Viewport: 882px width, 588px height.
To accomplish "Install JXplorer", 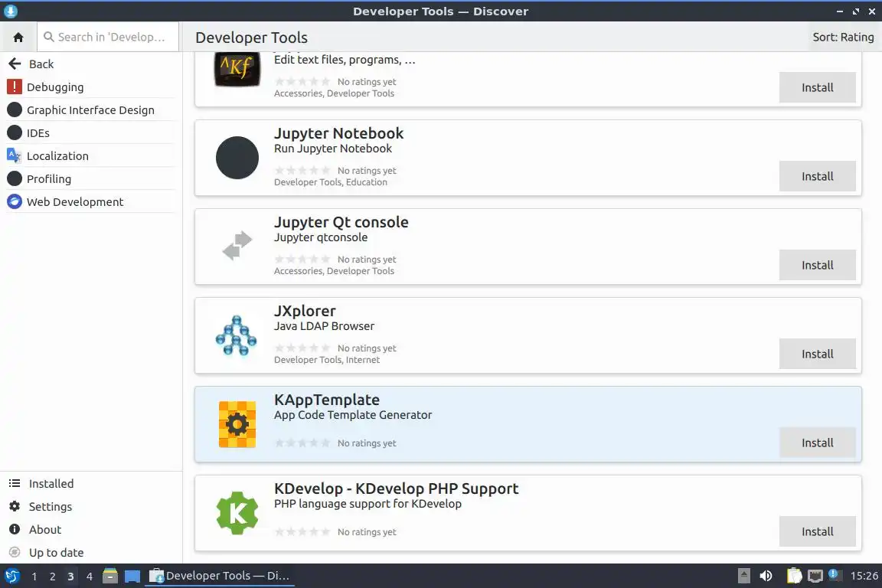I will pos(818,354).
